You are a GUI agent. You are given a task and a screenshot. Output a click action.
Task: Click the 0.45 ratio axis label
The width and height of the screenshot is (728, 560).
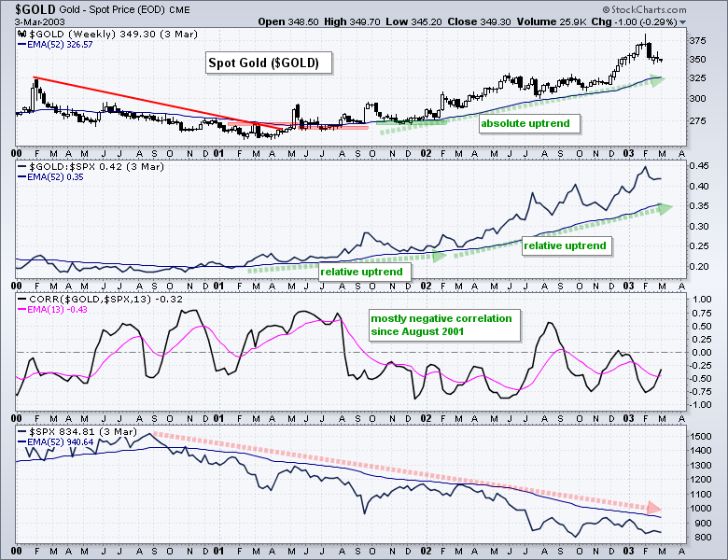699,166
